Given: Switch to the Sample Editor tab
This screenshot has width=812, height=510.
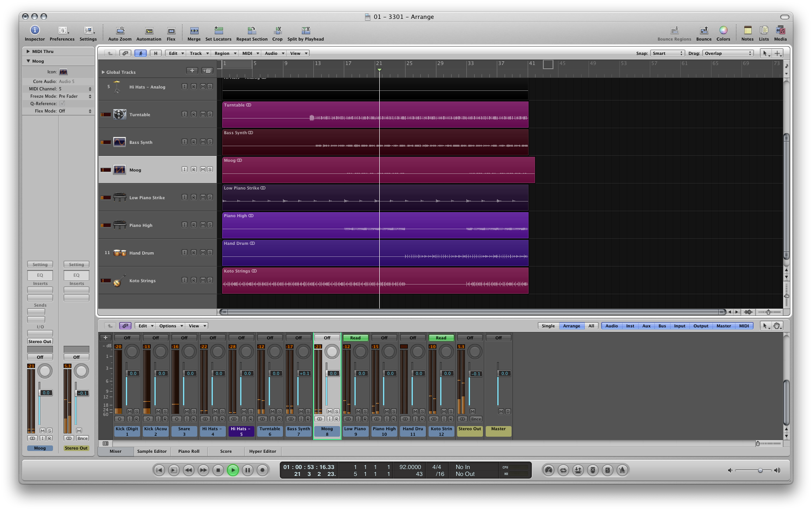Looking at the screenshot, I should pos(152,451).
